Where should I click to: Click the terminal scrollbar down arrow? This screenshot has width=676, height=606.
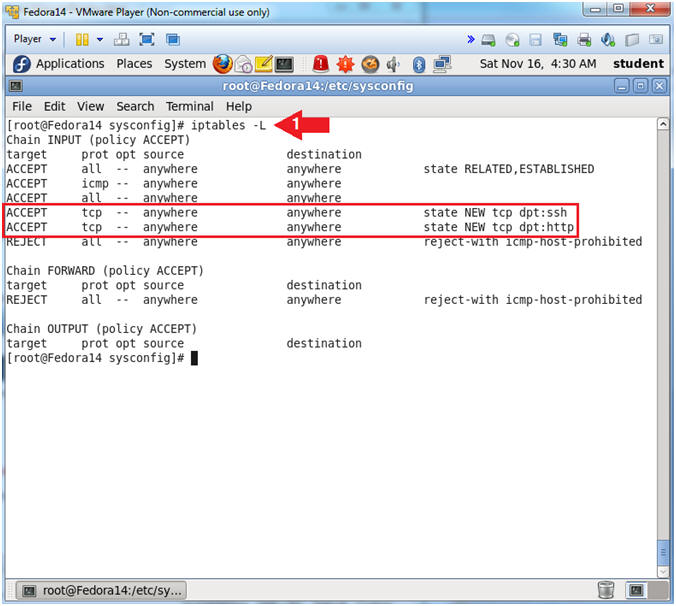click(x=663, y=572)
